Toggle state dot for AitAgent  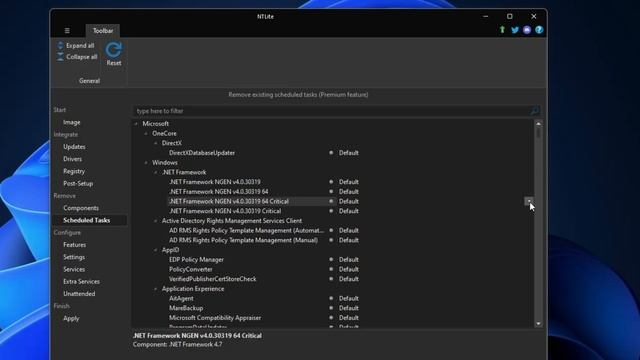tap(331, 298)
